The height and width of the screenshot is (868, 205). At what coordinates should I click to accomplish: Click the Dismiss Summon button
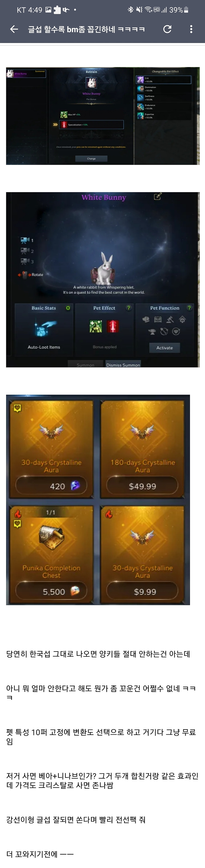[123, 364]
